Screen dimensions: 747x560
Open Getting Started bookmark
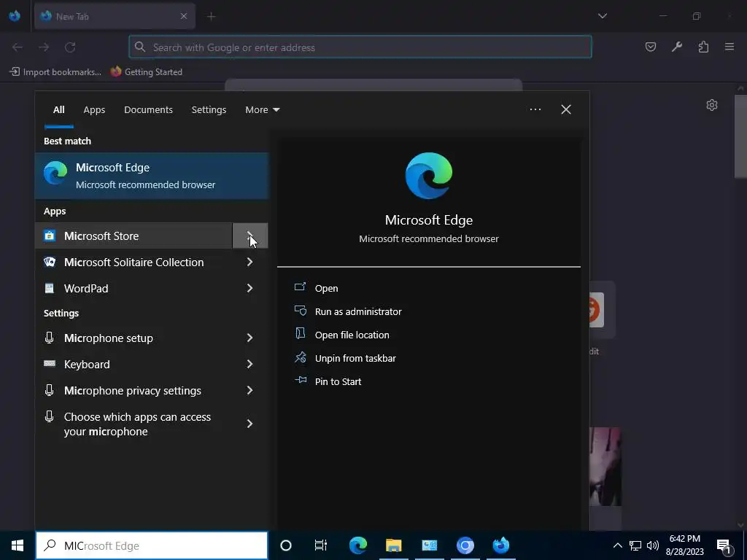[147, 72]
